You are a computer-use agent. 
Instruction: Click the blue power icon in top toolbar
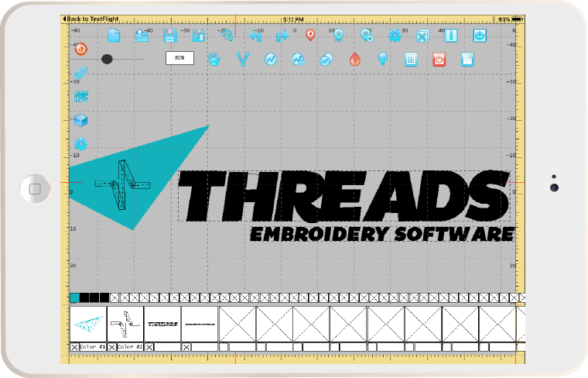pos(480,36)
